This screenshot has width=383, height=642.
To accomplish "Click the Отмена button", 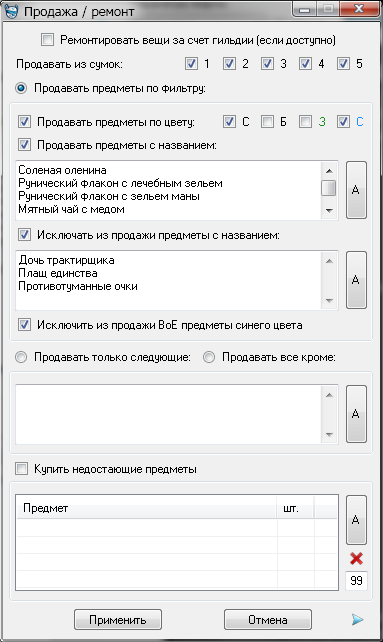I will point(268,619).
